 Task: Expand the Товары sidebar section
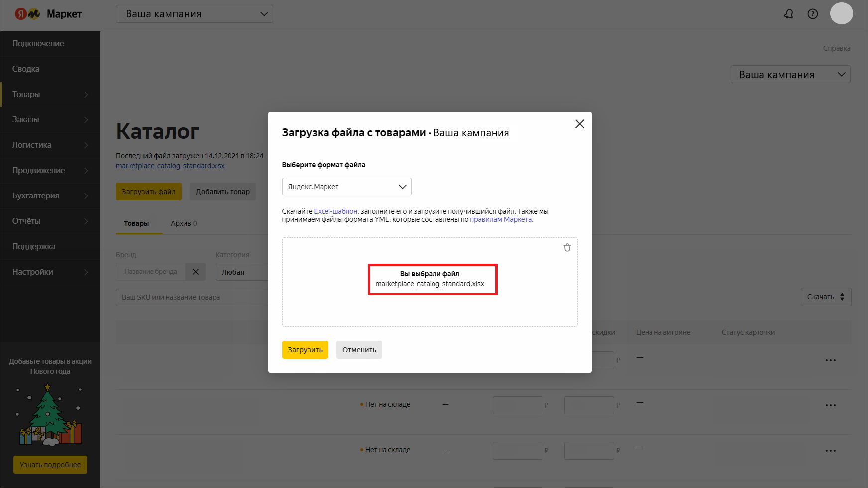coord(50,95)
